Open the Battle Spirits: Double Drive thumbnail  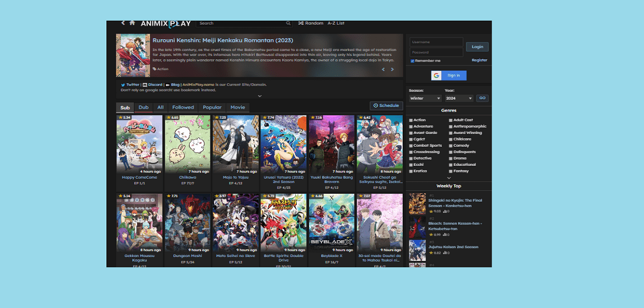tap(284, 223)
